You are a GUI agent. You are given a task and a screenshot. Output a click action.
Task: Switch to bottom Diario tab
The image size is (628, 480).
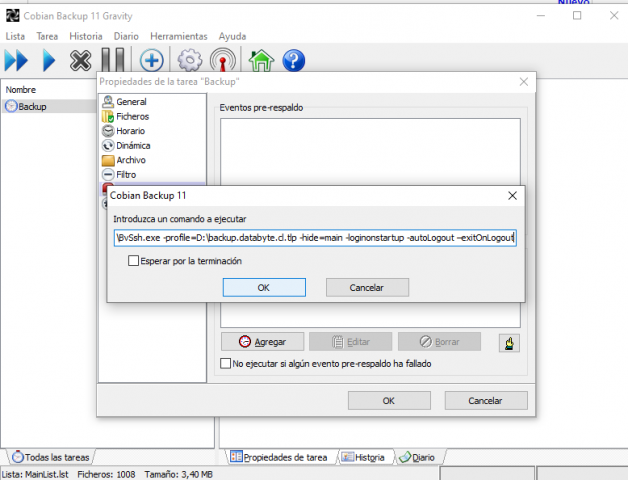[x=418, y=457]
